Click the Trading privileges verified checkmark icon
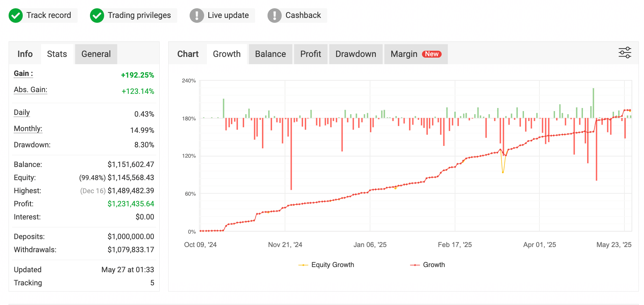Screen dimensions: 644x305 97,16
